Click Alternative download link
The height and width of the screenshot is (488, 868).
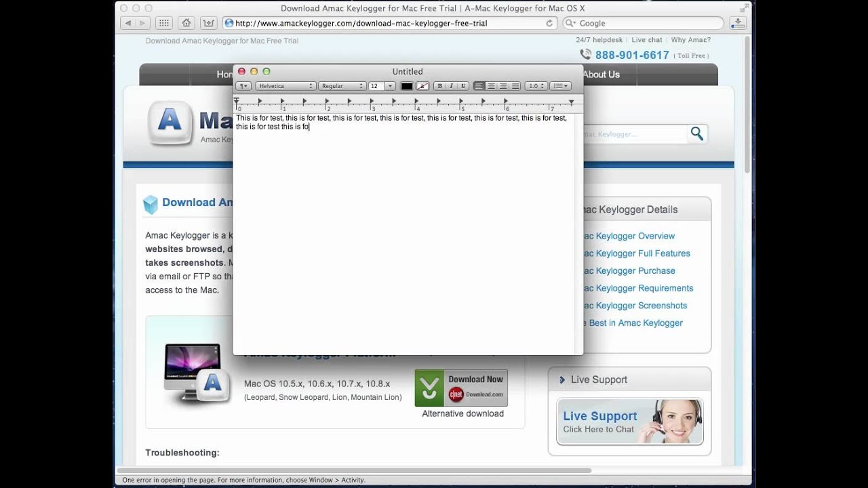tap(463, 413)
